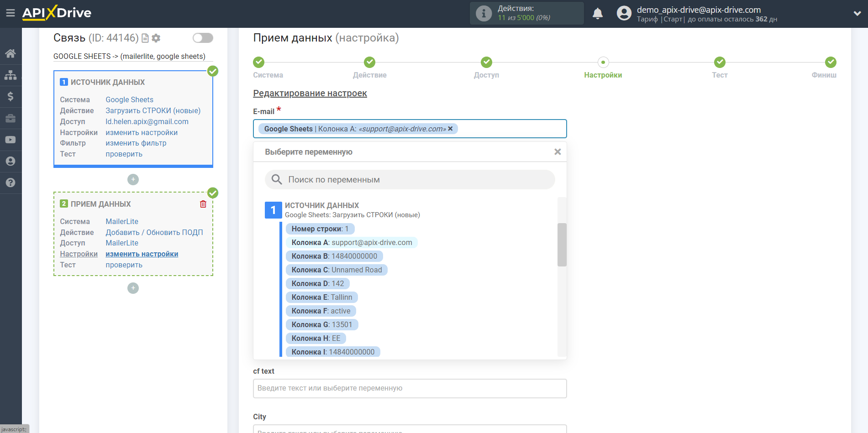Open MailerLite system link in receiver

(122, 222)
